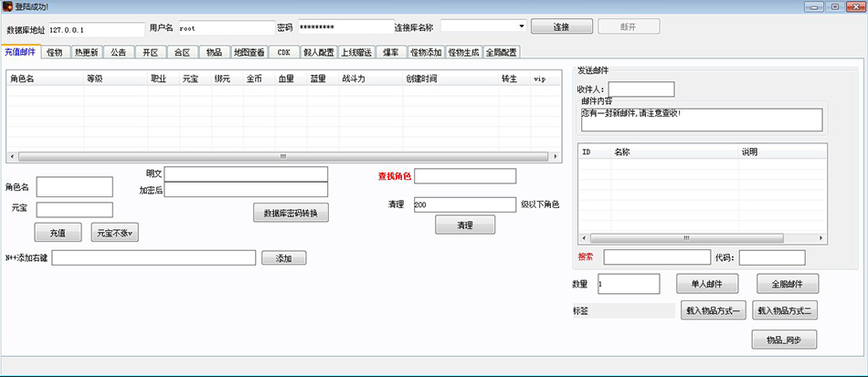Click the 元宝 column header
Screen dimensions: 868x377
pyautogui.click(x=196, y=79)
